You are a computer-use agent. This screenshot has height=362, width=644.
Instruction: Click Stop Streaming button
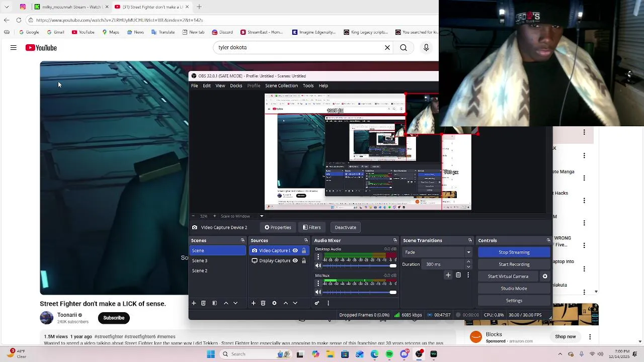pos(514,252)
